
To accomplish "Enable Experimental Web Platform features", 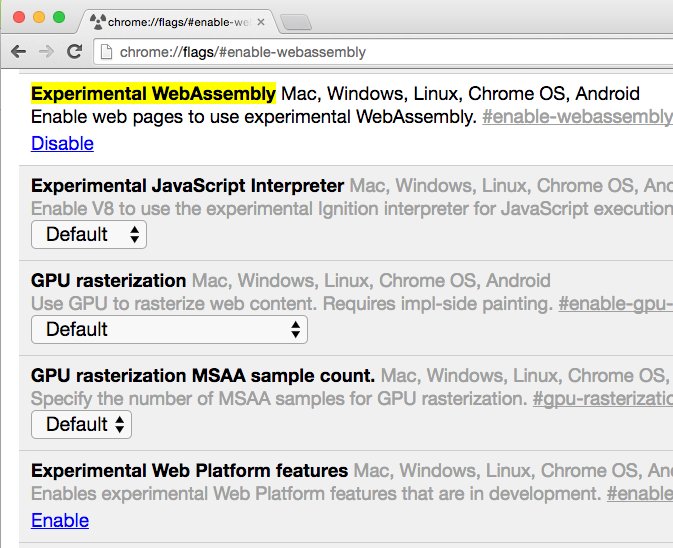I will pos(60,521).
